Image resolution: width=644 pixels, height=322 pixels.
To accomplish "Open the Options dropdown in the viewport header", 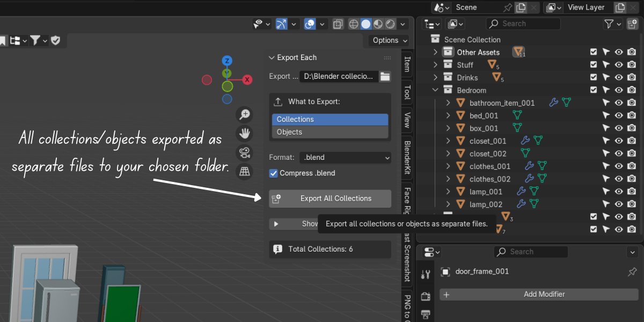I will [387, 40].
